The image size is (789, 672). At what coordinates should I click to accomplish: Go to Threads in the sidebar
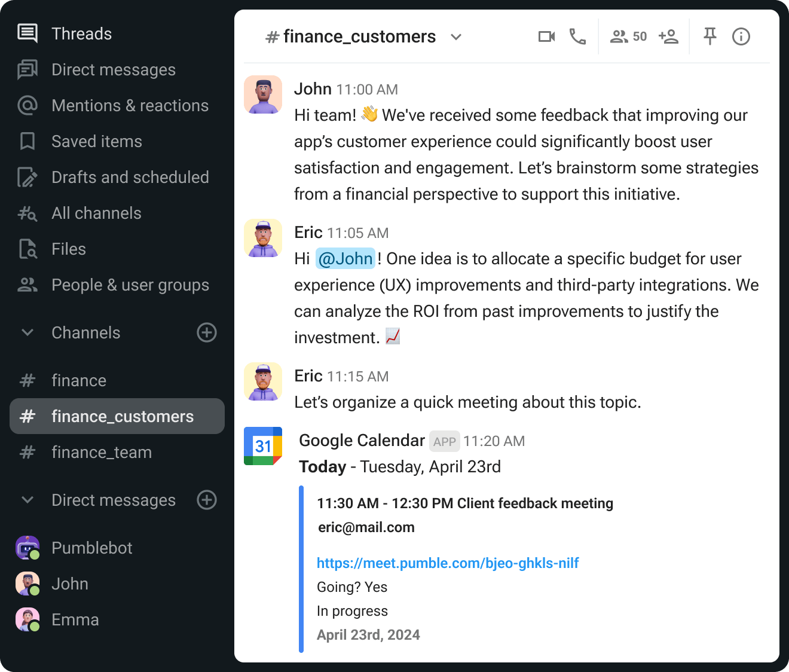[x=81, y=33]
